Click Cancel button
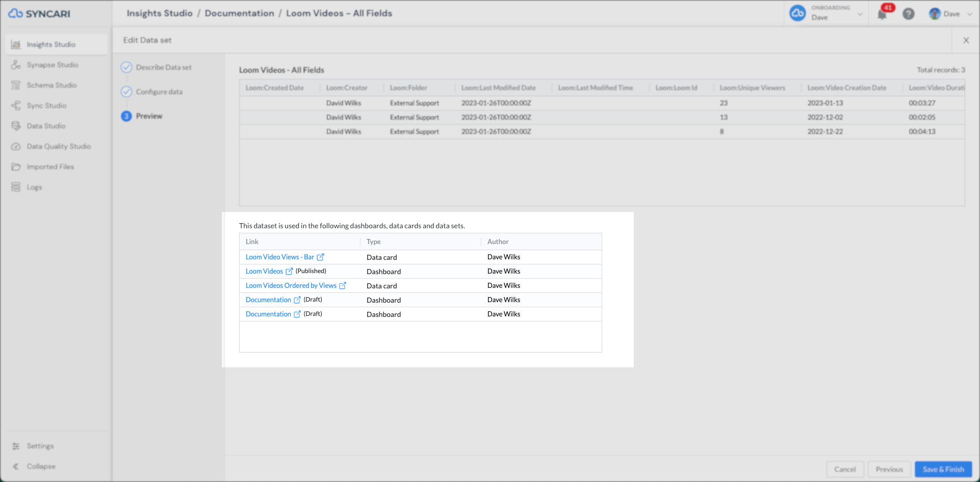980x482 pixels. tap(845, 469)
